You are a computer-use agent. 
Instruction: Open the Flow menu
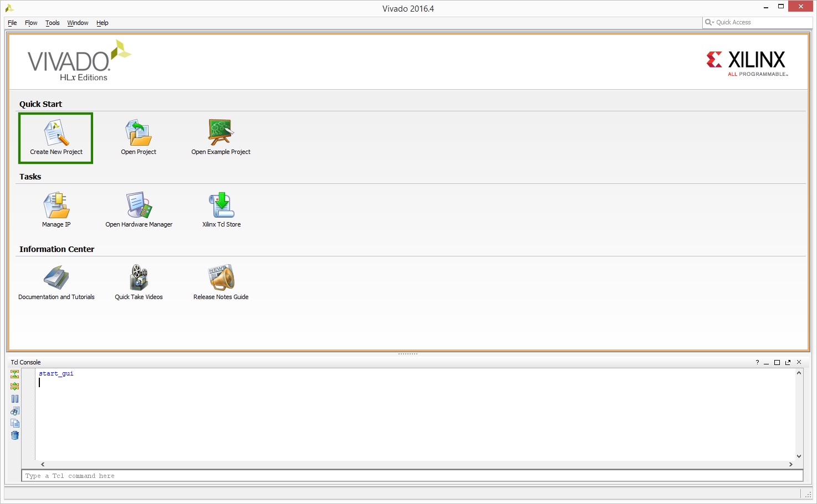(x=31, y=23)
